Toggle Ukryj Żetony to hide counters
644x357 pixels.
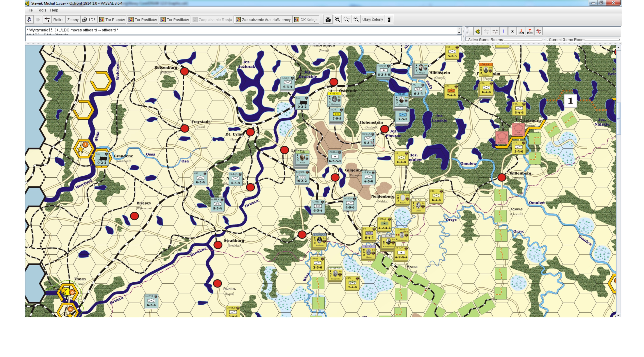pos(372,19)
